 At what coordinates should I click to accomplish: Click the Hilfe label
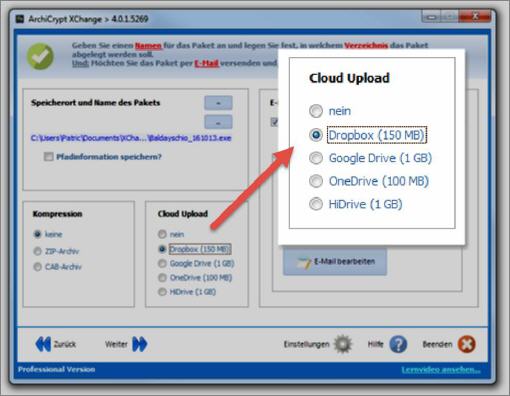click(375, 344)
